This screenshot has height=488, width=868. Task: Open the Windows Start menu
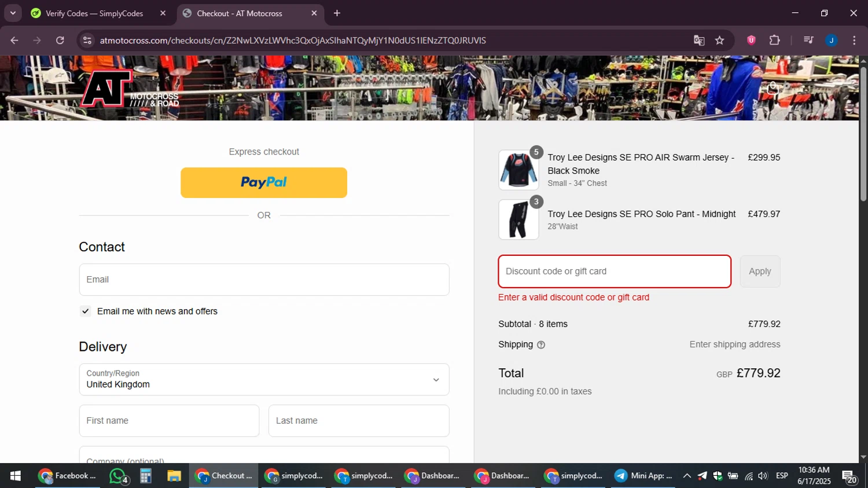(16, 476)
